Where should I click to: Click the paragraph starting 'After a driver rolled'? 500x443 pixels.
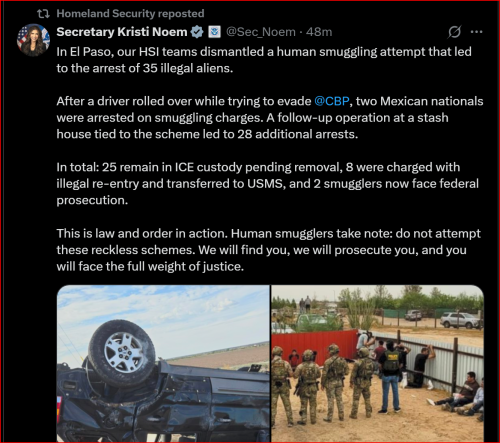[270, 118]
